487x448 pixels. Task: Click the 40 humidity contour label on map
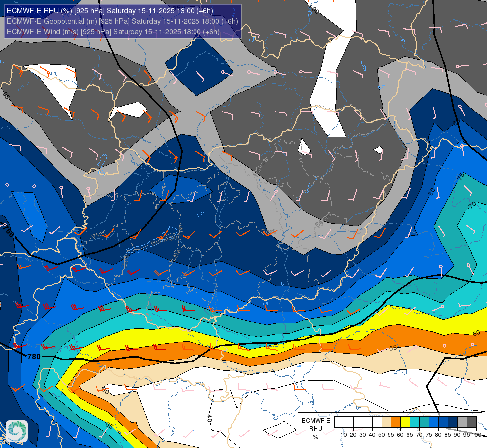click(209, 418)
